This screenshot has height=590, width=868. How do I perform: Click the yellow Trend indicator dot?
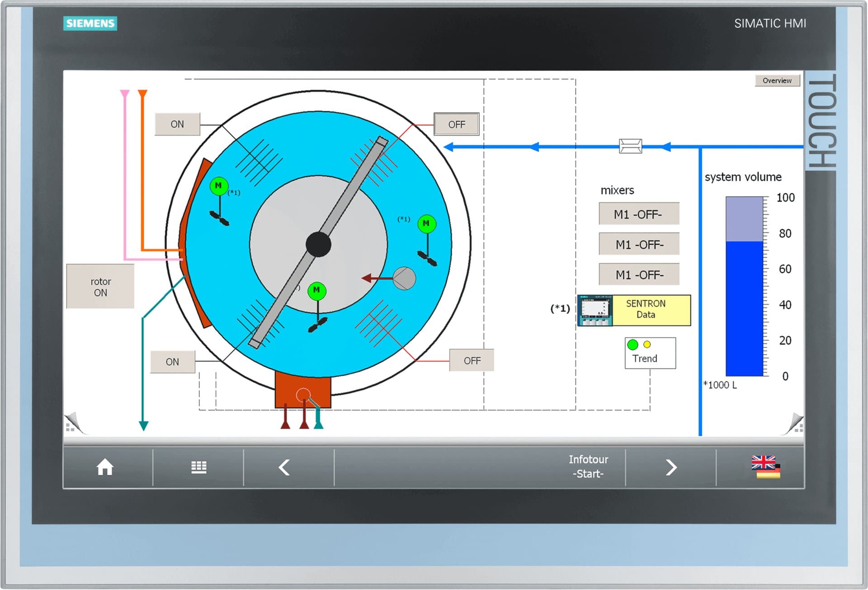647,345
